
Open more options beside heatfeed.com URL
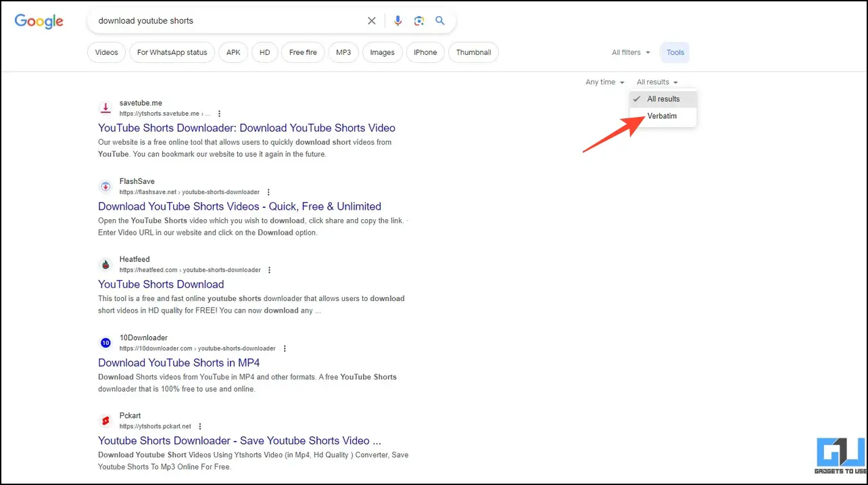[269, 270]
